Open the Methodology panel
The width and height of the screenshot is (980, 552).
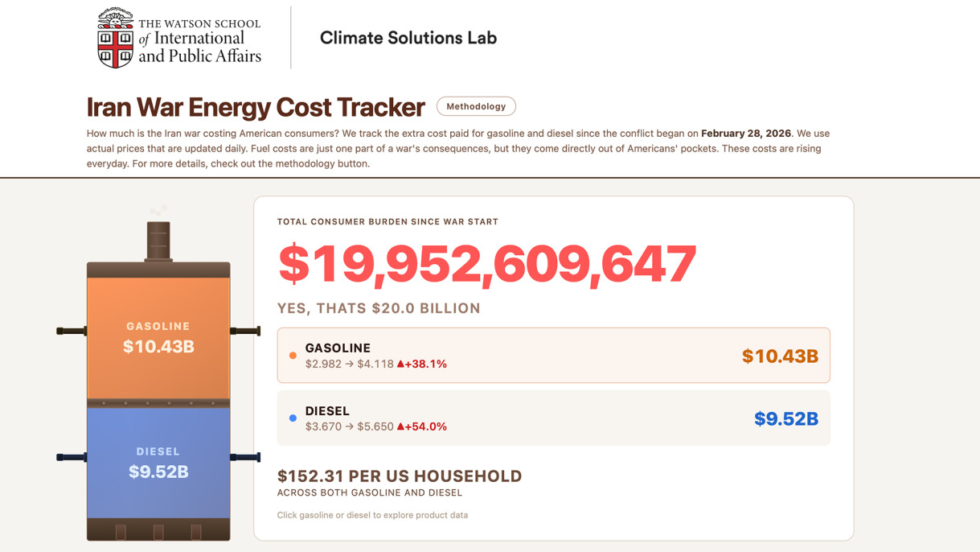(x=476, y=105)
